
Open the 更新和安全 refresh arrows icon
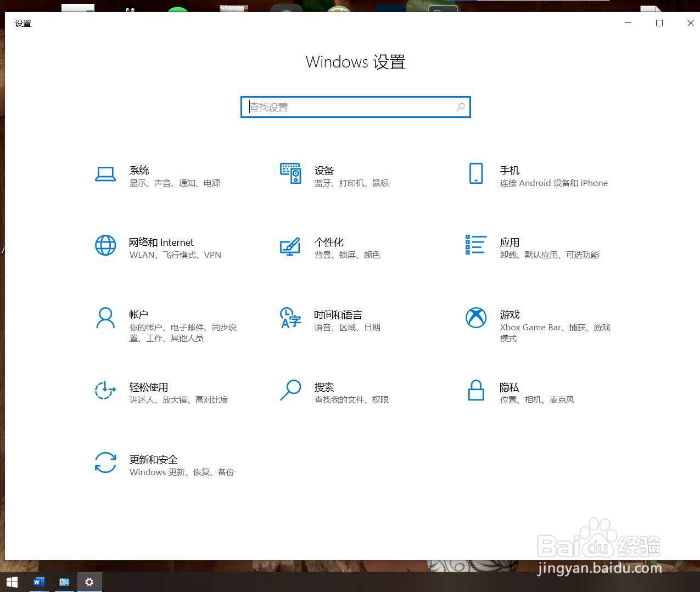(x=105, y=463)
